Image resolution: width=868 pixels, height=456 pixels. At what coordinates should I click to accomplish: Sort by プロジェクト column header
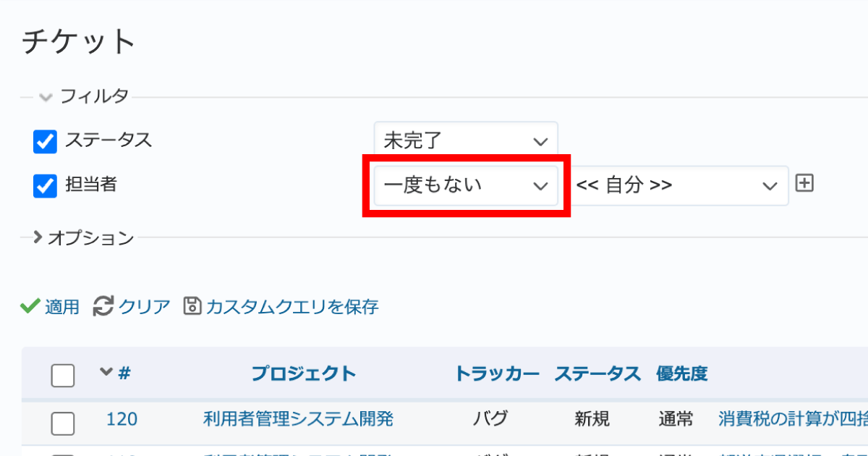click(303, 373)
